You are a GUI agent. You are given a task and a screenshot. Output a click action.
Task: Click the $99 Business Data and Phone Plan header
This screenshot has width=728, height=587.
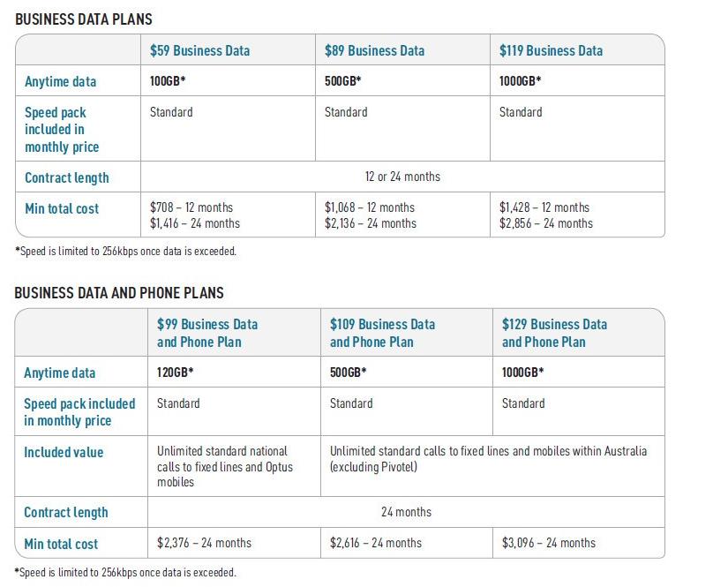coord(207,333)
